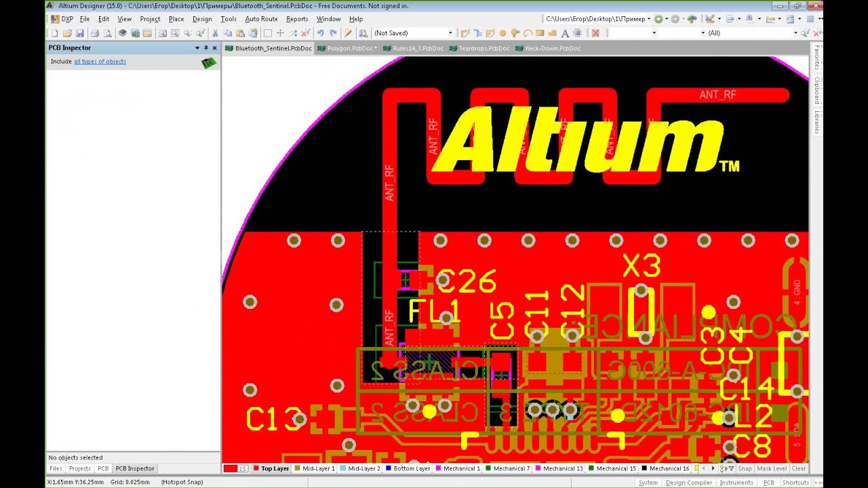Click the Print Preview icon
This screenshot has width=868, height=488.
pos(108,33)
